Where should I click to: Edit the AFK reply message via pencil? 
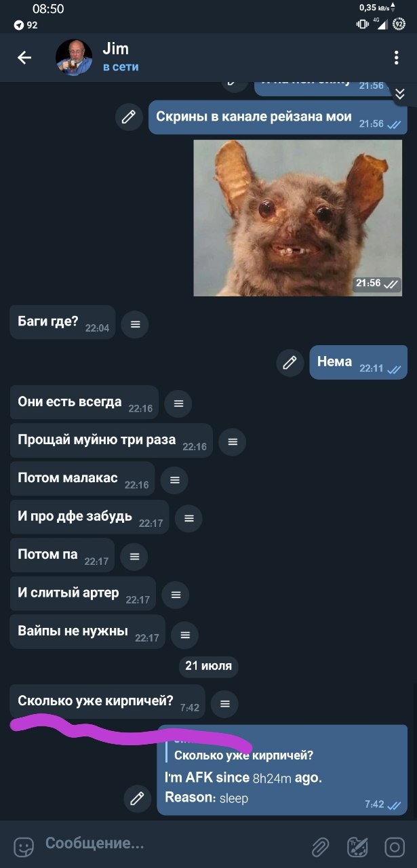pyautogui.click(x=138, y=798)
